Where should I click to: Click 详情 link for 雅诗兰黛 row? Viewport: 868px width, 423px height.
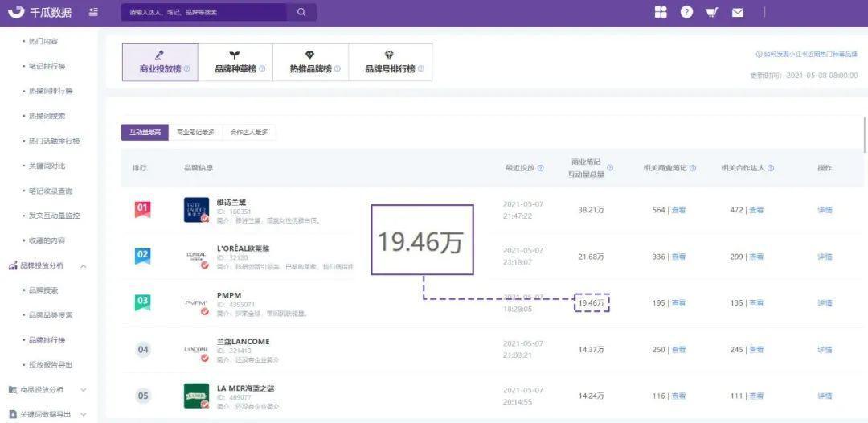[825, 210]
